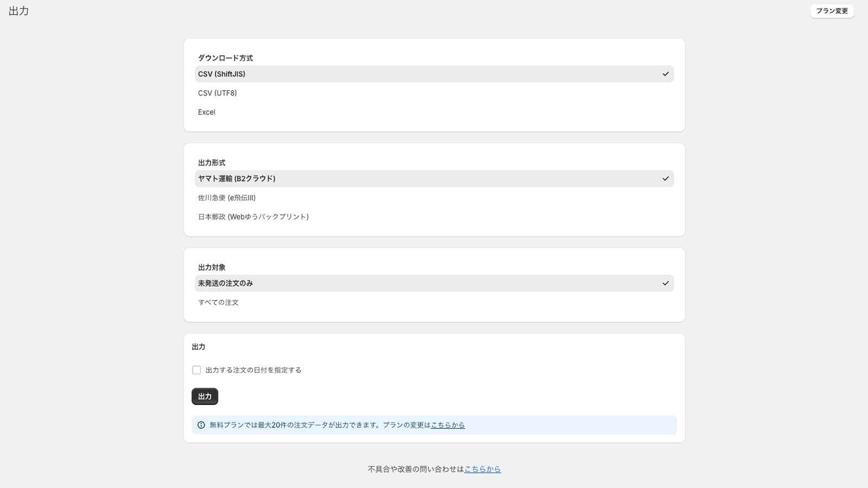Click the 出力形式 section heading

point(212,163)
